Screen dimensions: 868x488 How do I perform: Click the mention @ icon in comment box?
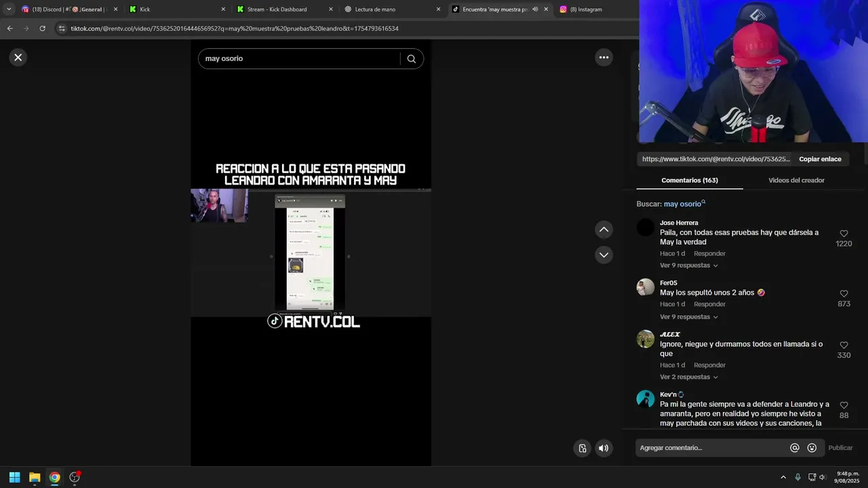795,448
